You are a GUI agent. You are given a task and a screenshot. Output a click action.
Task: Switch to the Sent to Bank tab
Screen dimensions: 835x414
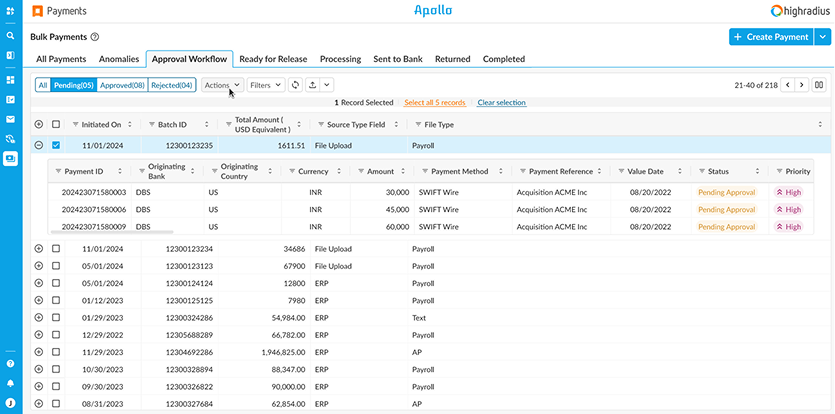click(x=398, y=59)
